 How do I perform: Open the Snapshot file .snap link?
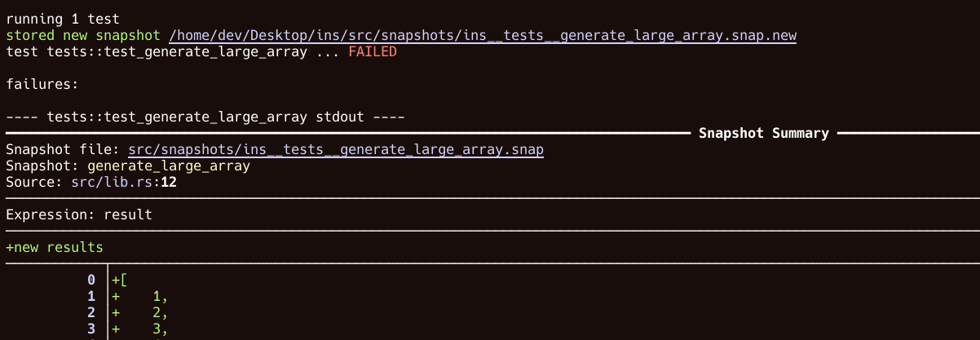pos(336,150)
